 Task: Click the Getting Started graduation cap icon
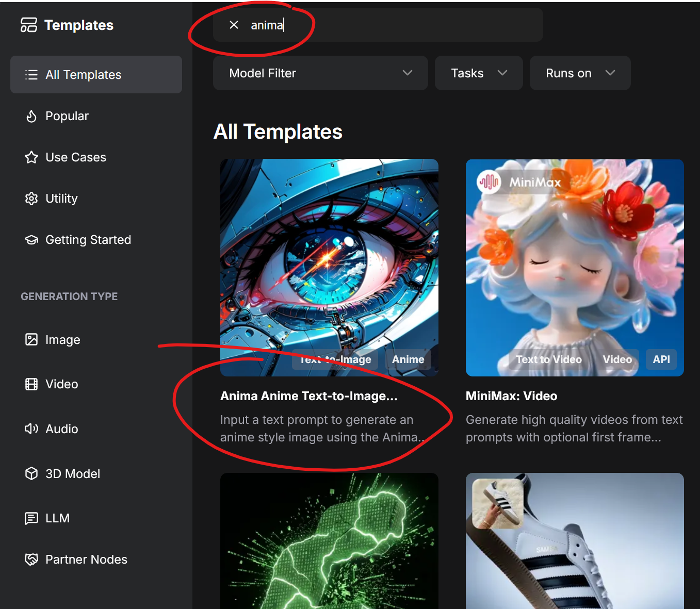pos(31,240)
